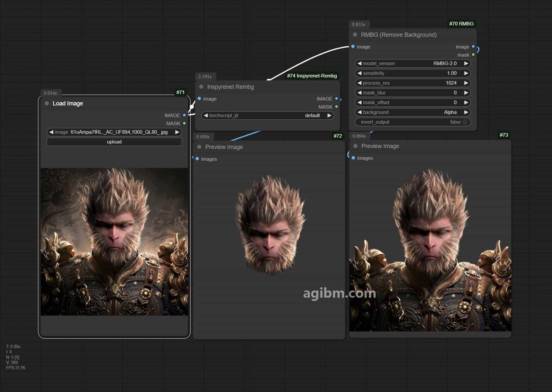Click the Inspyrenet Rembg node title
Screen dimensions: 552x392
point(231,87)
